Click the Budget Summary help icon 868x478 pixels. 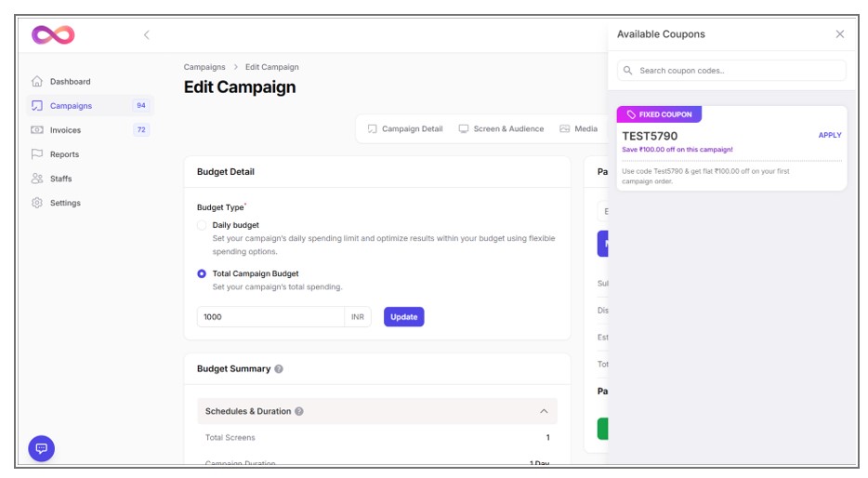pyautogui.click(x=279, y=369)
